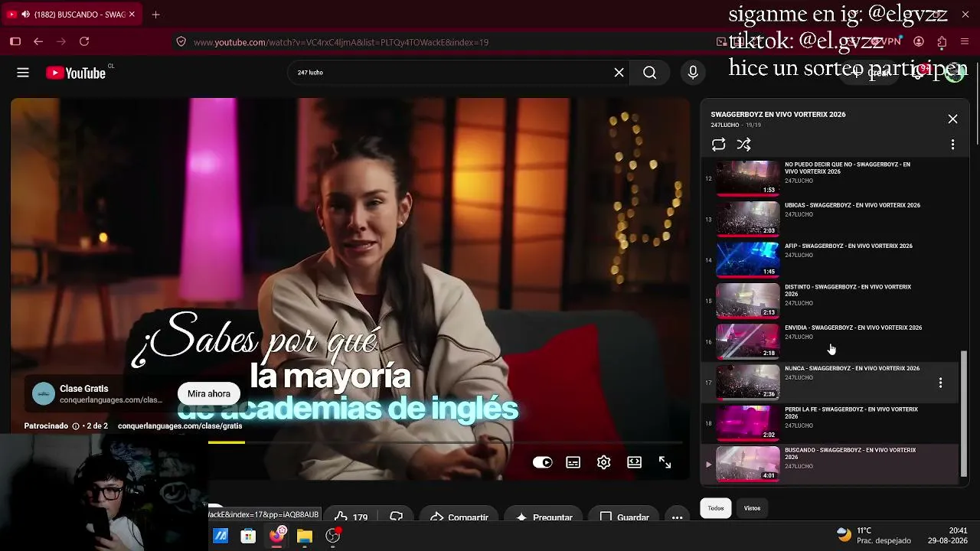Open more actions ellipsis below video
The width and height of the screenshot is (980, 551).
coord(677,517)
